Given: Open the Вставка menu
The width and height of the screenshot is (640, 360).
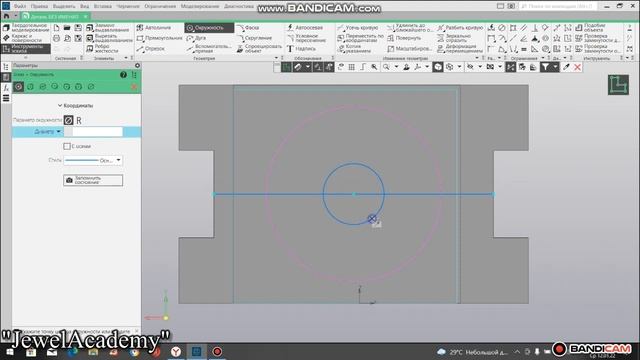Looking at the screenshot, I should 102,6.
